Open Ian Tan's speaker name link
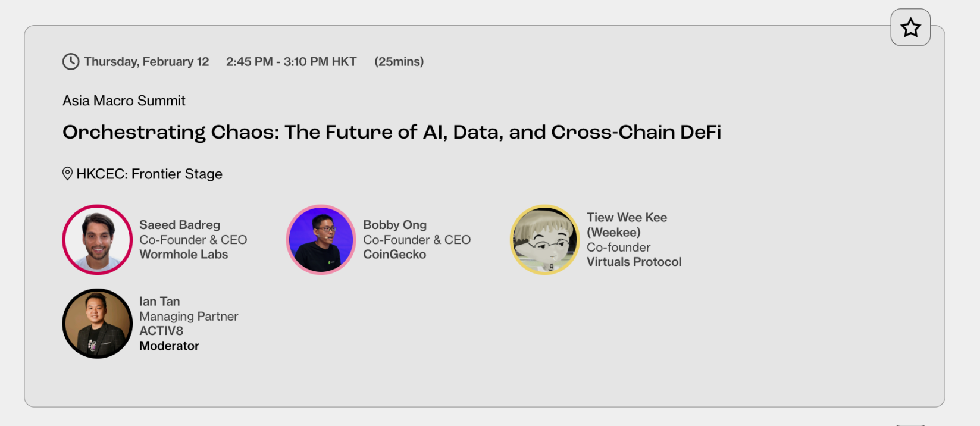This screenshot has width=980, height=426. point(159,302)
